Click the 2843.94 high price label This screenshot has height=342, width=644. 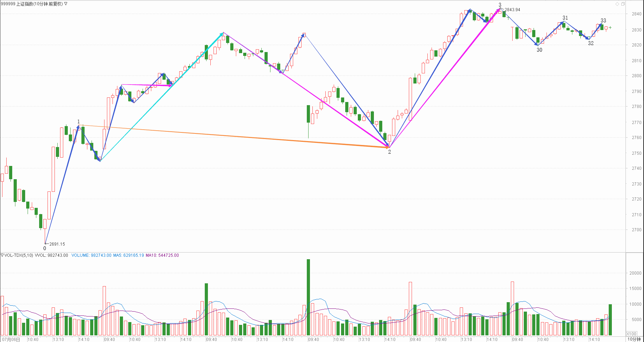[512, 10]
